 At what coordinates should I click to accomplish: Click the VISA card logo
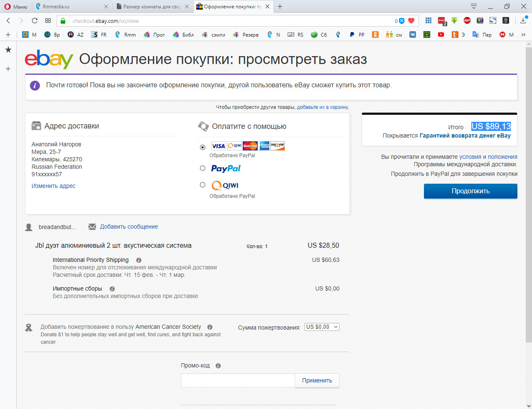218,146
